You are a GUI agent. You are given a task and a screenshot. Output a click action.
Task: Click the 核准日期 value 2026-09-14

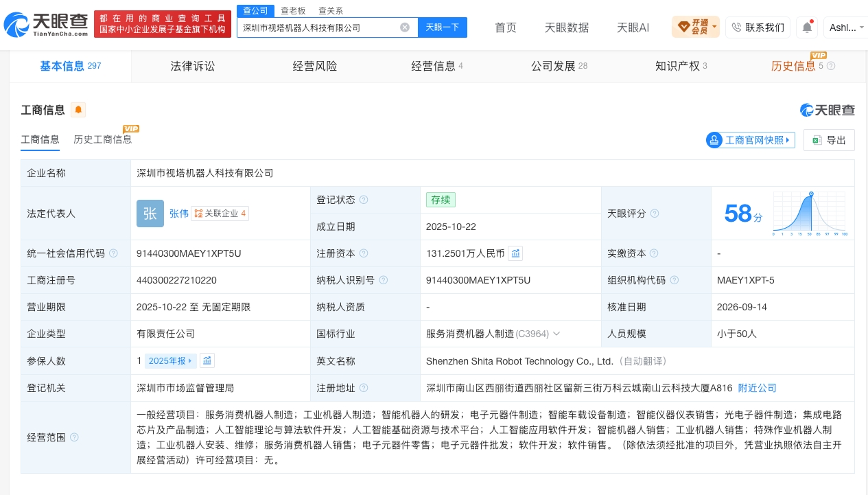tap(742, 307)
